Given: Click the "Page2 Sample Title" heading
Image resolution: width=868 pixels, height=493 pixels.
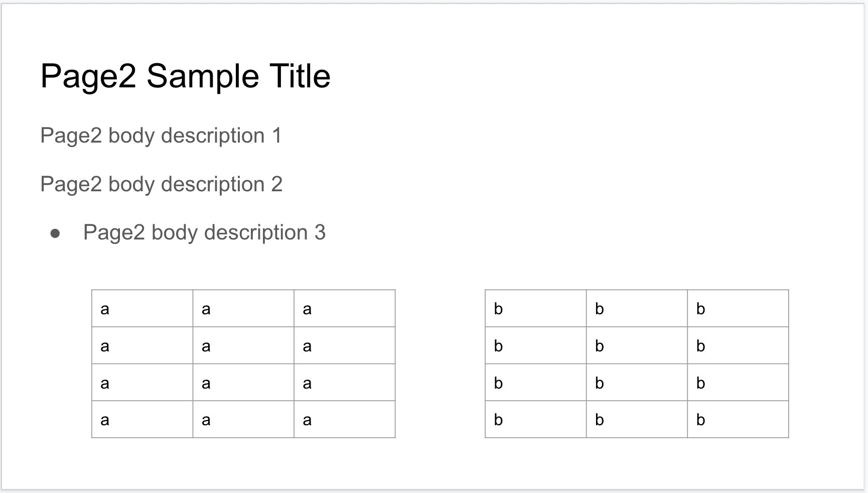Looking at the screenshot, I should click(x=185, y=76).
